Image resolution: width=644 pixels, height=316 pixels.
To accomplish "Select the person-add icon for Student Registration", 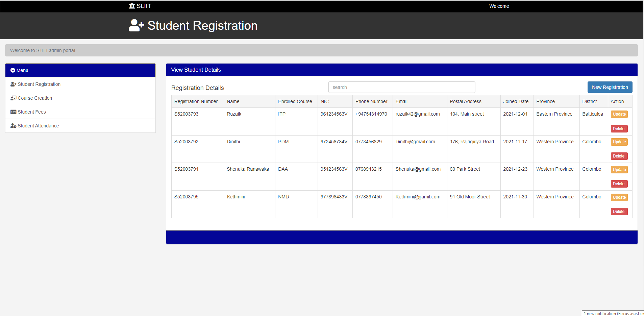I will click(x=13, y=84).
